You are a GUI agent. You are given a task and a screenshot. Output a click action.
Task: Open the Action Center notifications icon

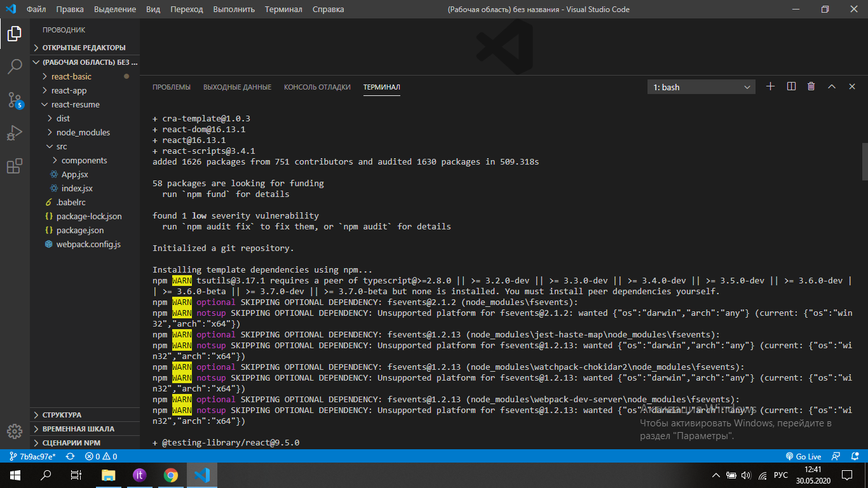click(x=847, y=475)
